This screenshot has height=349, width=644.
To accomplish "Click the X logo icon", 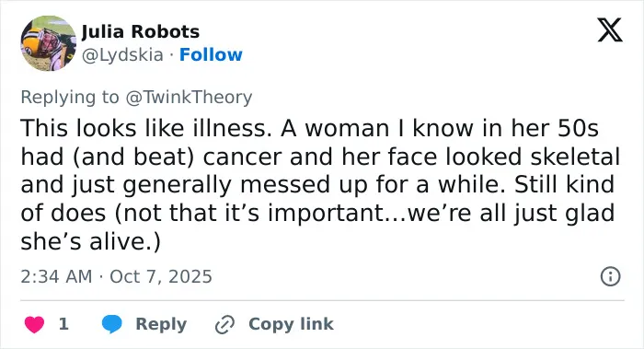I will 610,29.
